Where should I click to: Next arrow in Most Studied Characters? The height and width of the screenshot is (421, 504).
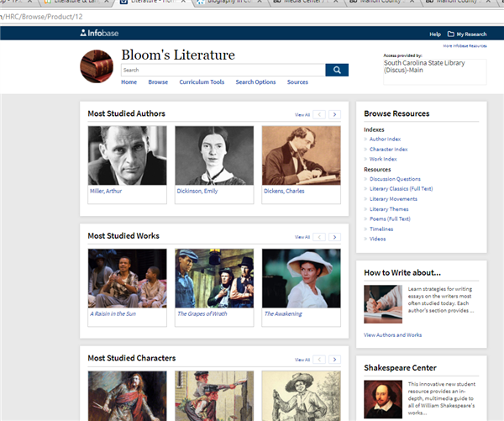334,360
